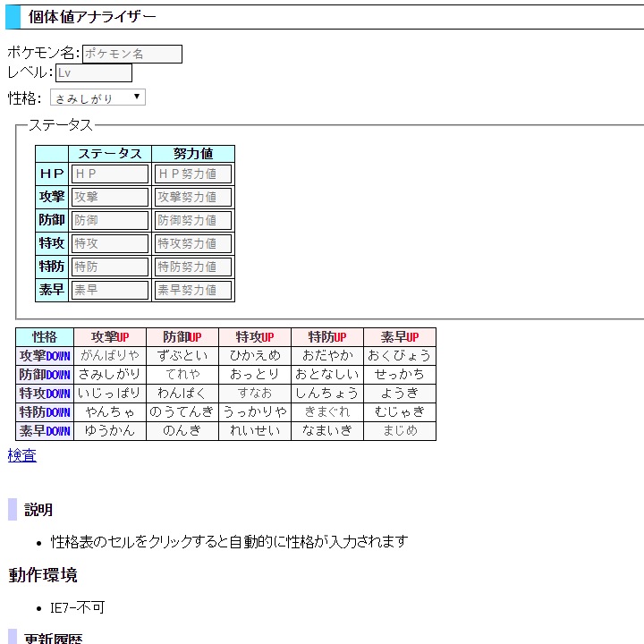Choose おくびょう in the nature table
644x644 pixels.
[x=400, y=356]
